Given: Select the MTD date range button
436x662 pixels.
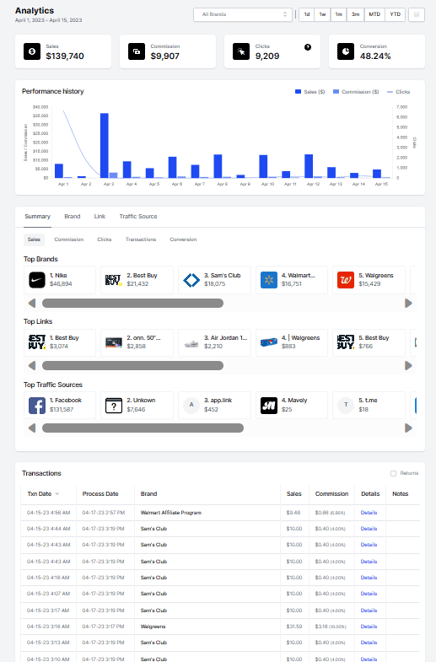Looking at the screenshot, I should [374, 14].
